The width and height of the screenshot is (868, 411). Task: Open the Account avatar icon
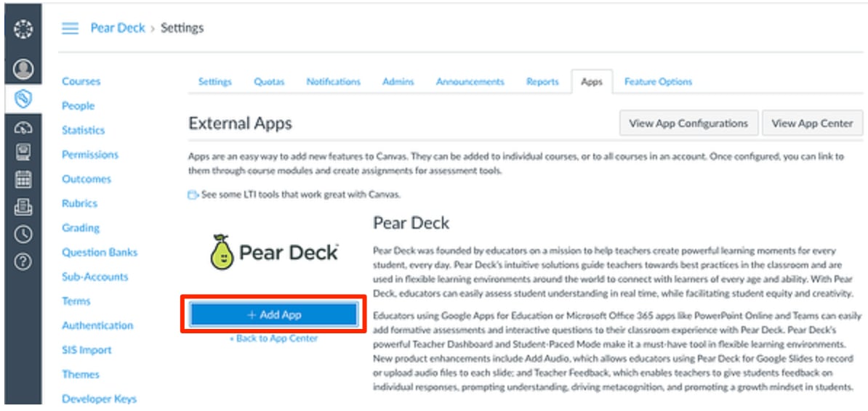23,68
